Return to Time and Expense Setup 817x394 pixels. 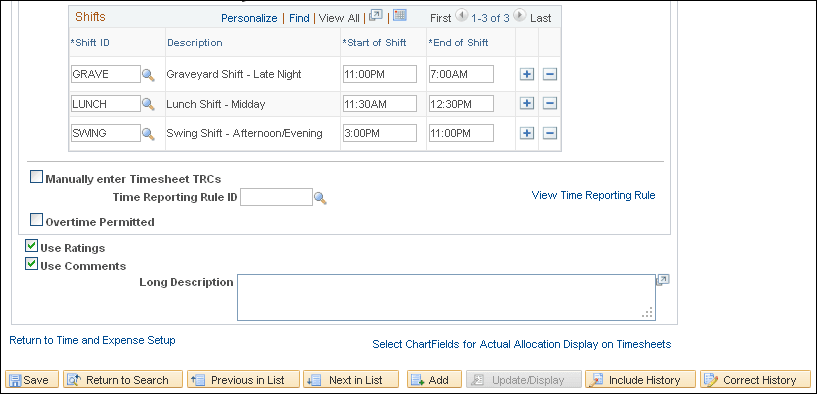pos(92,340)
